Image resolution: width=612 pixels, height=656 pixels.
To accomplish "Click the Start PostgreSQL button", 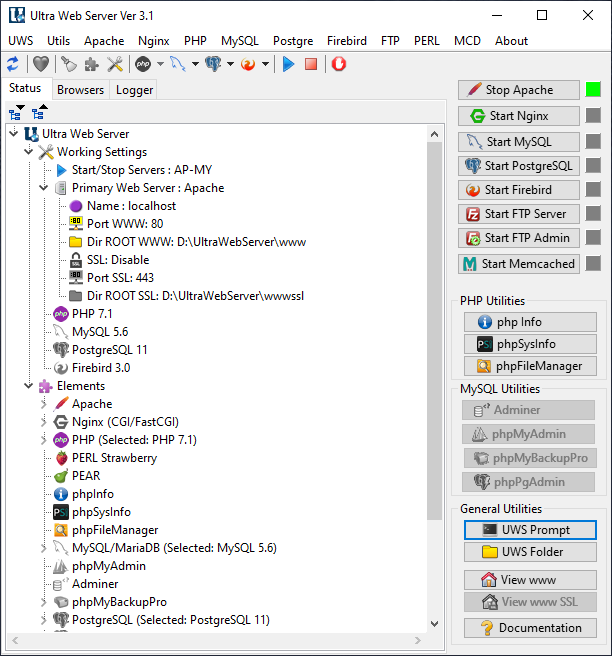I will click(x=519, y=166).
